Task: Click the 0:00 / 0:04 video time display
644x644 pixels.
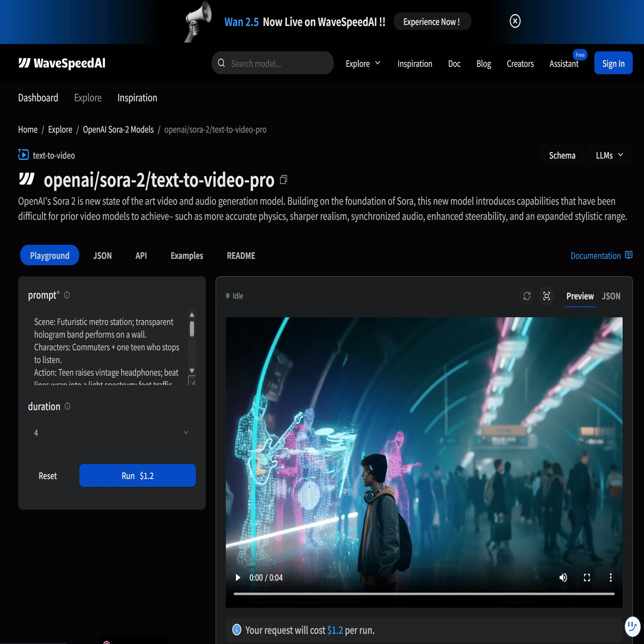Action: coord(266,578)
